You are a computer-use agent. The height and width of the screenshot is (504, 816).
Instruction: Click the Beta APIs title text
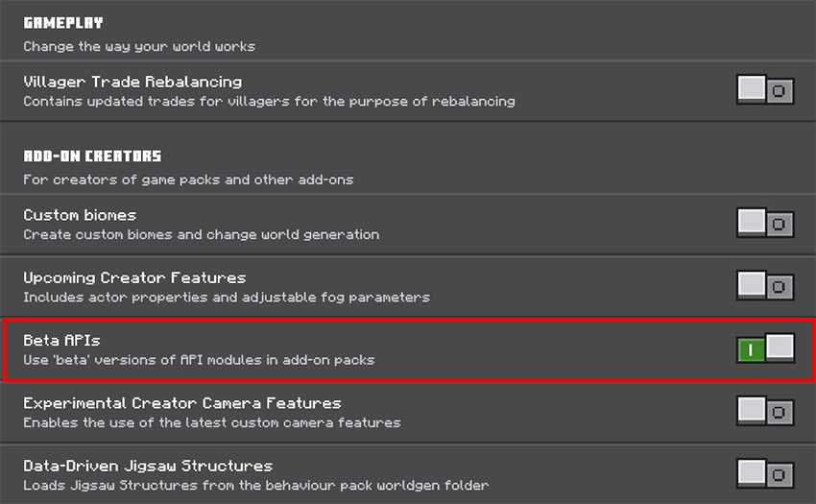(x=61, y=340)
